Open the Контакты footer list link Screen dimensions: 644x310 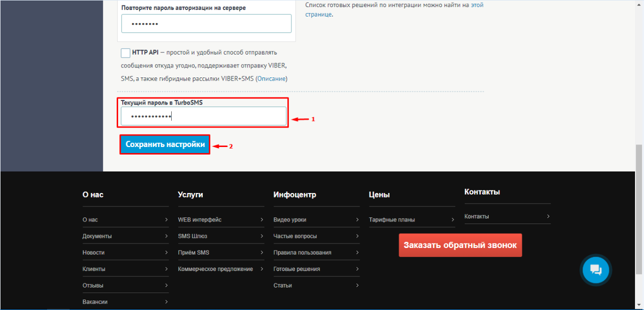[477, 216]
